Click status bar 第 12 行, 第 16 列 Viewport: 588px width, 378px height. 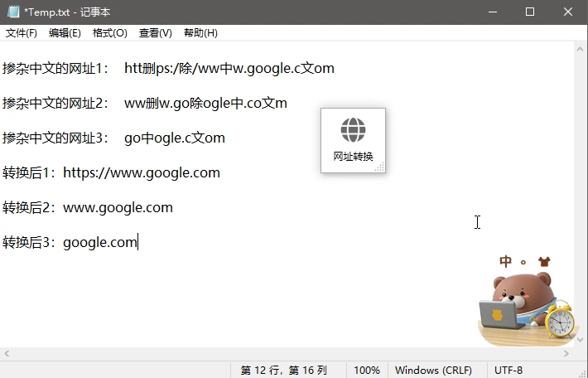(284, 371)
